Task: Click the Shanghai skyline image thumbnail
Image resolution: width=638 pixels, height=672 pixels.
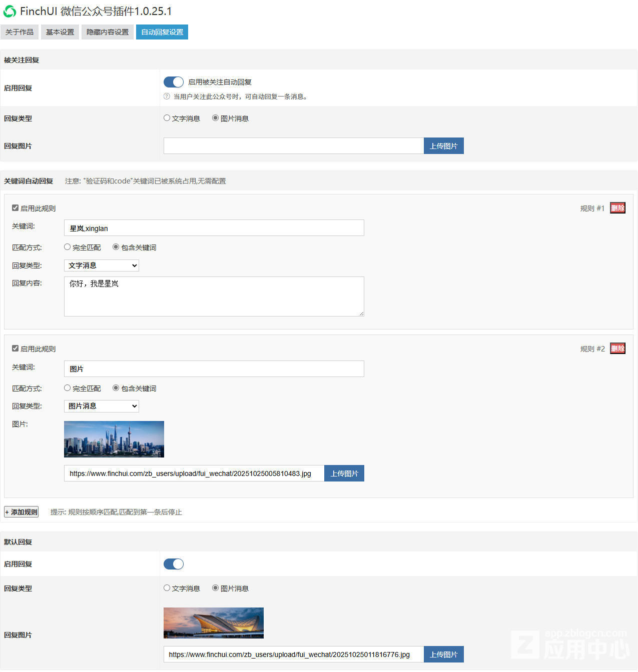Action: pyautogui.click(x=114, y=439)
